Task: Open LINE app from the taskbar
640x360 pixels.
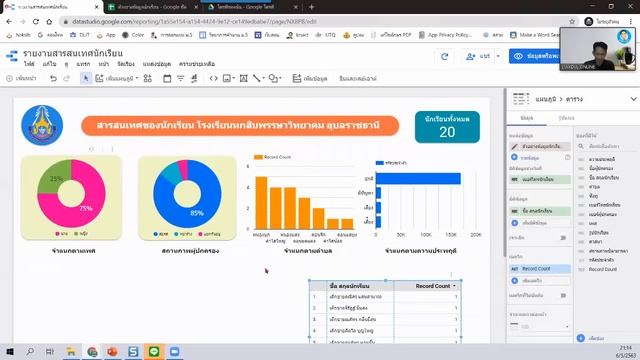Action: click(154, 351)
